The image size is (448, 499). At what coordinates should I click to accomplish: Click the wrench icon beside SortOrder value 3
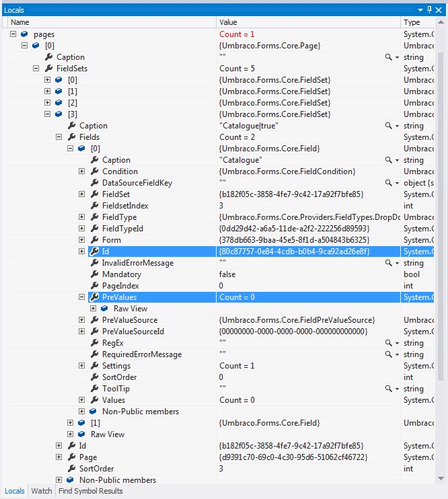(72, 468)
